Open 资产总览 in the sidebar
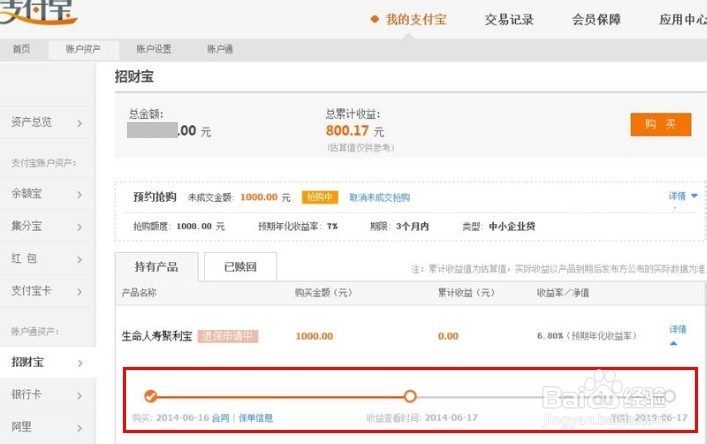 [31, 122]
